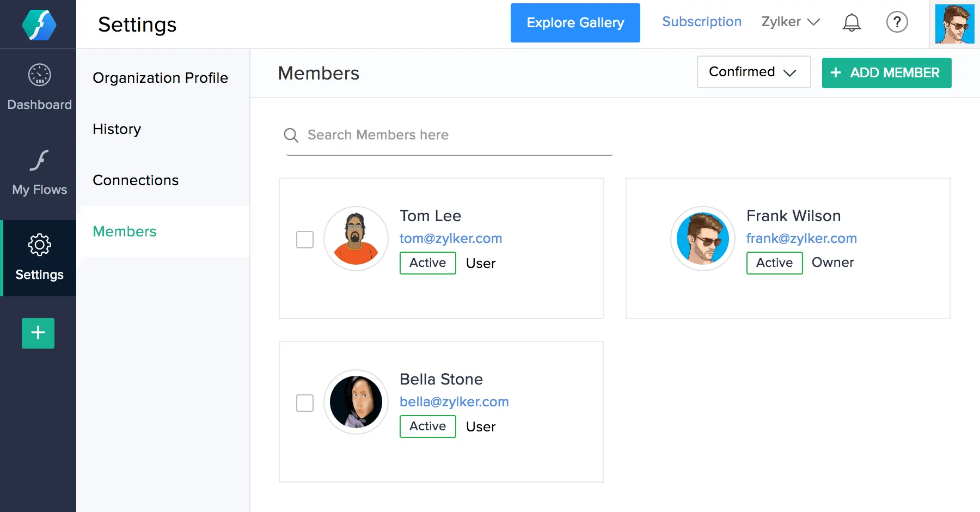Viewport: 980px width, 512px height.
Task: Click Tom Lee's avatar picture
Action: [356, 239]
